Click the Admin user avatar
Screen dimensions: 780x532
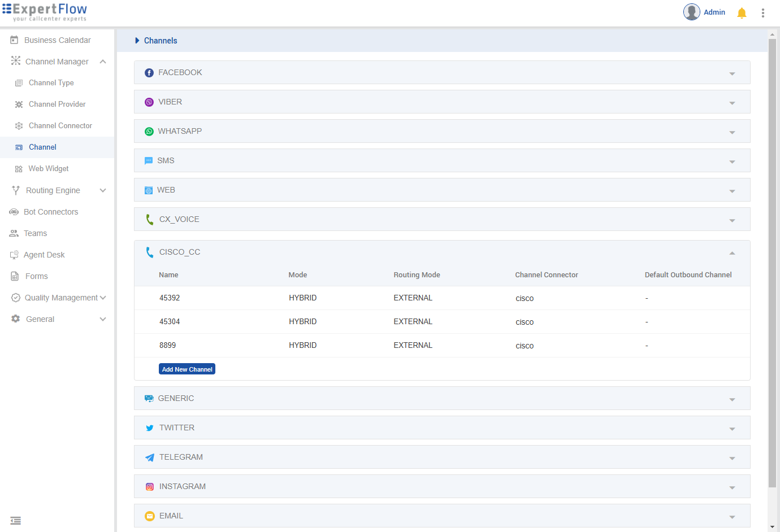(691, 12)
